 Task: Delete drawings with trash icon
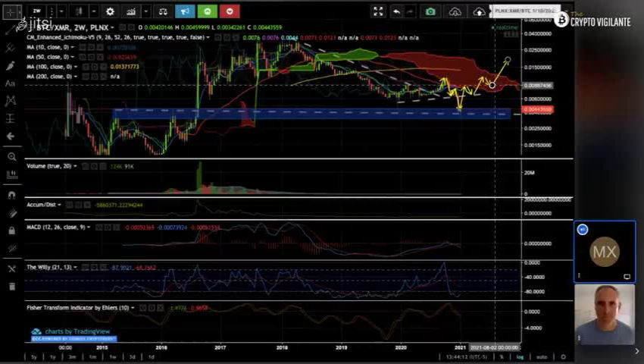(x=11, y=287)
